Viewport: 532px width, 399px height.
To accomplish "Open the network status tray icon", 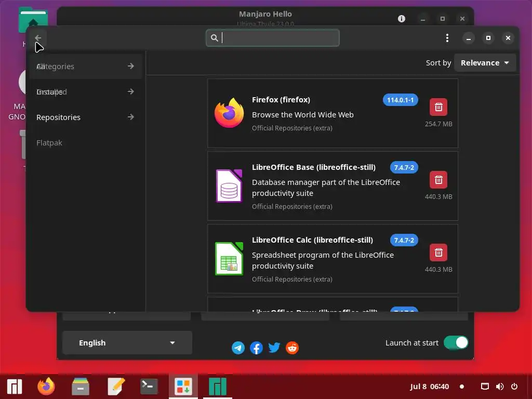I will [485, 387].
